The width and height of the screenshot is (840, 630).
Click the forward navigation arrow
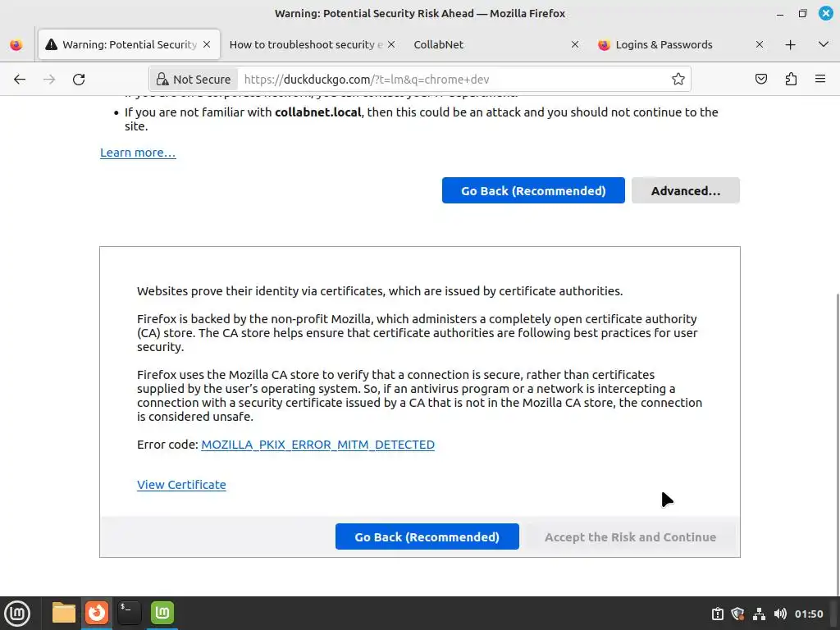(x=49, y=80)
